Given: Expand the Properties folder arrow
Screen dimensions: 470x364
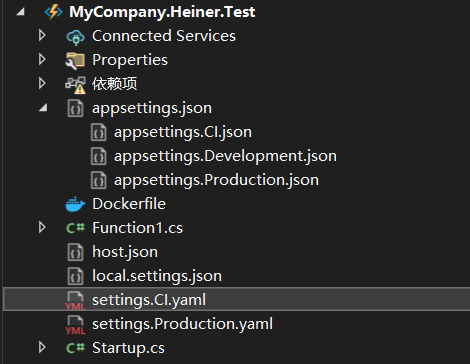Looking at the screenshot, I should (x=42, y=59).
